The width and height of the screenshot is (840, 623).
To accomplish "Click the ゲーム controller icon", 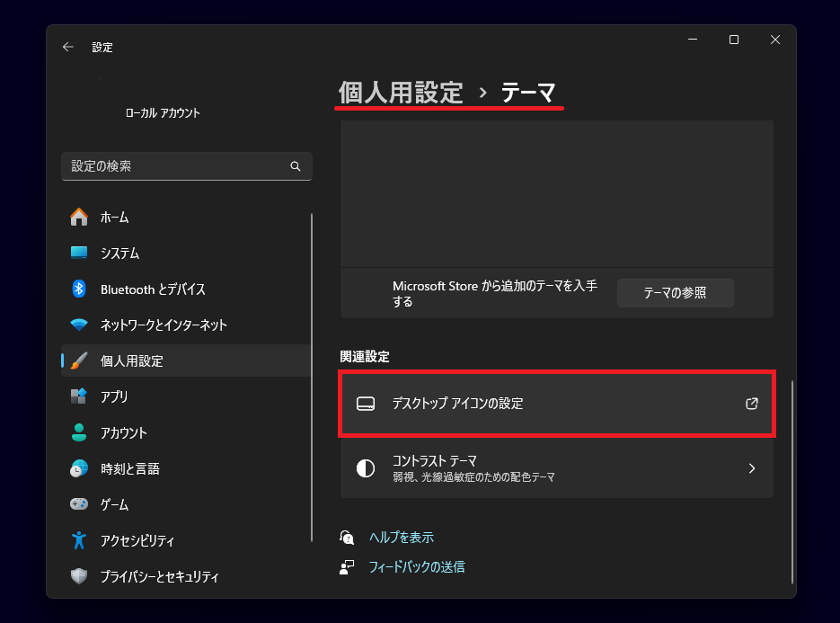I will [79, 504].
